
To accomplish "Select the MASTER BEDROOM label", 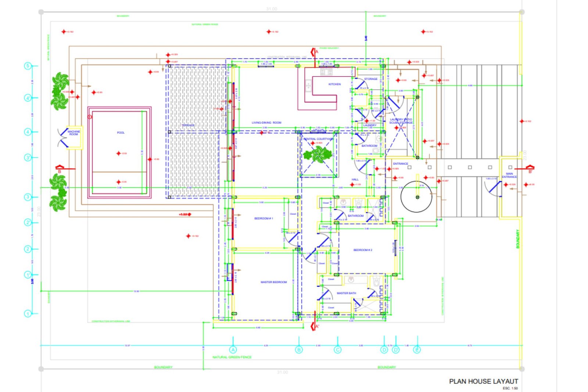I will [x=274, y=282].
